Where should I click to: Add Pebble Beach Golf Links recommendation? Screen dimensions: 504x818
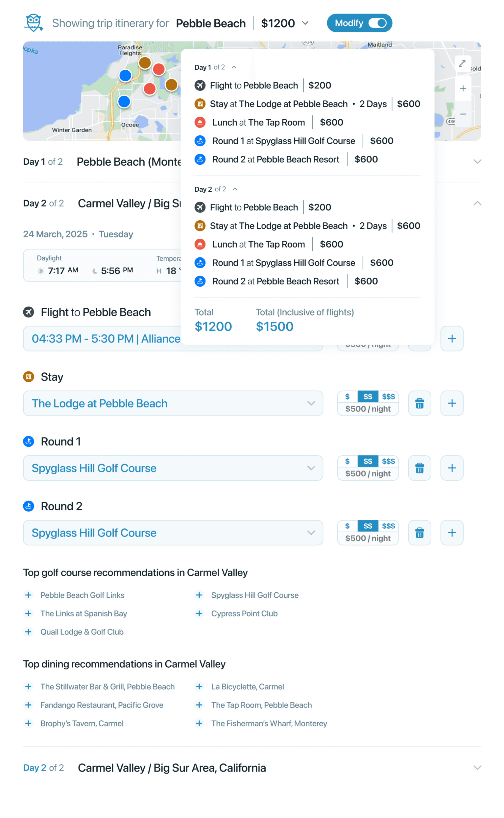point(28,595)
